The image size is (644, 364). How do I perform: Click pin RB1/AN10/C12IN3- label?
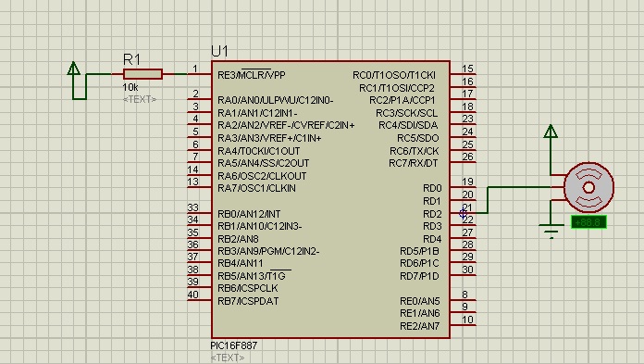[260, 226]
